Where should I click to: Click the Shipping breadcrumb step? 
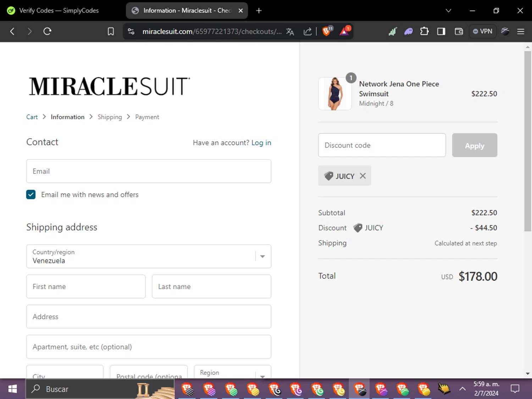[x=110, y=117]
